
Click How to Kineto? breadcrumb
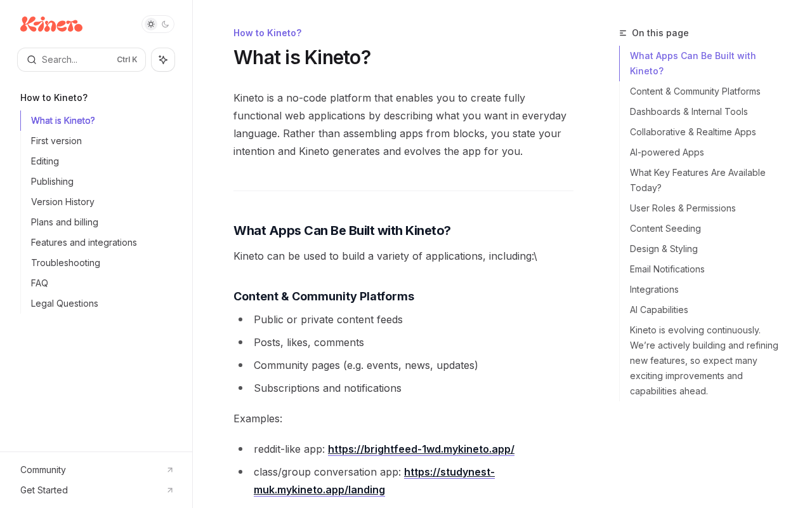(x=267, y=33)
